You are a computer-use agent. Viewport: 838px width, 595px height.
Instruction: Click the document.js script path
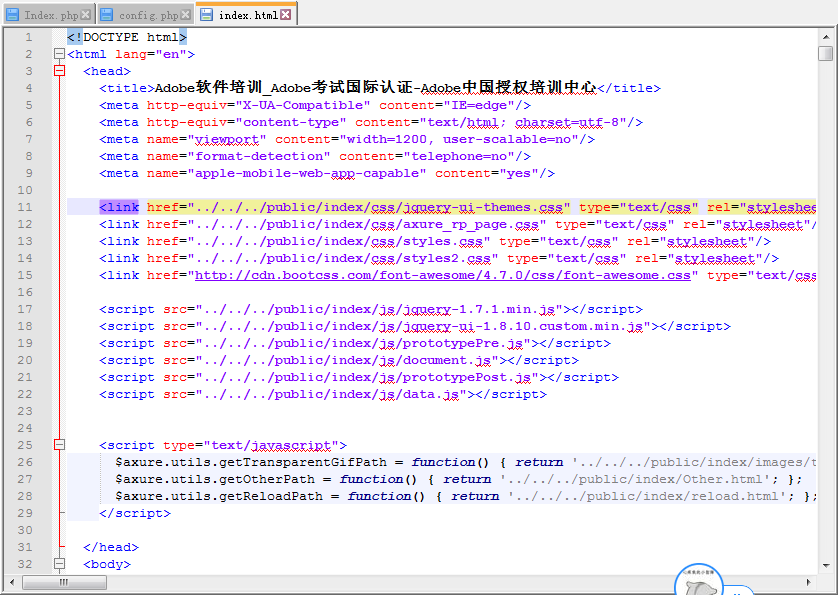(347, 360)
